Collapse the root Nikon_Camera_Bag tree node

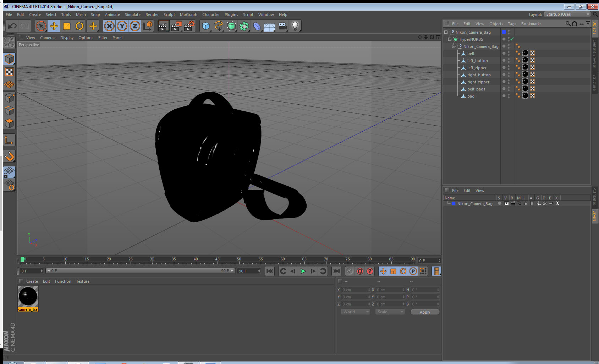coord(446,32)
